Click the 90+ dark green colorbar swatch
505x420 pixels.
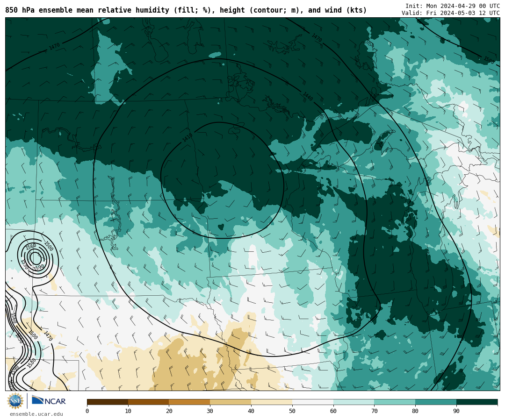(x=477, y=402)
